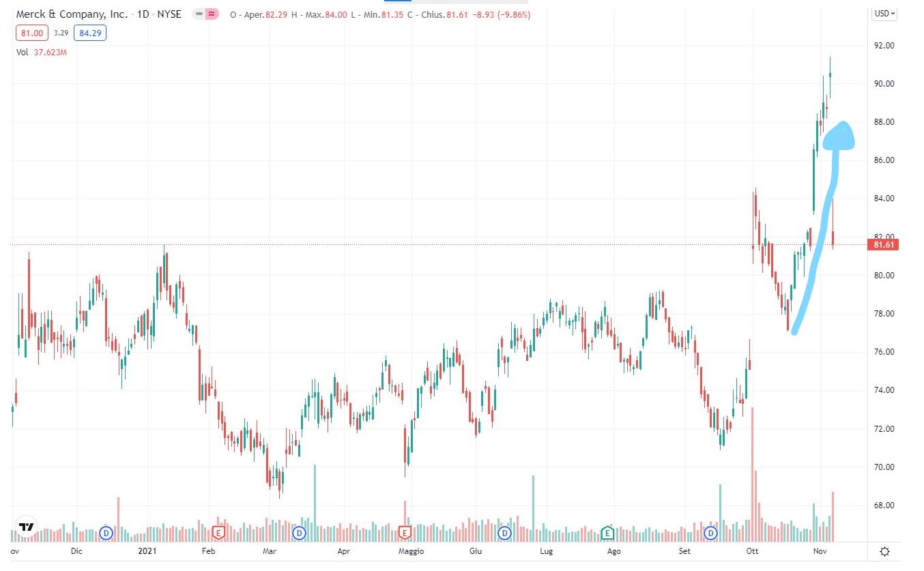
Task: Click the 2021 label on time axis
Action: click(x=147, y=551)
